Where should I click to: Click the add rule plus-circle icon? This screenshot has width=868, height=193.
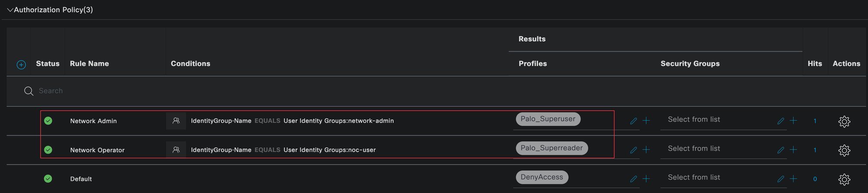(x=21, y=64)
